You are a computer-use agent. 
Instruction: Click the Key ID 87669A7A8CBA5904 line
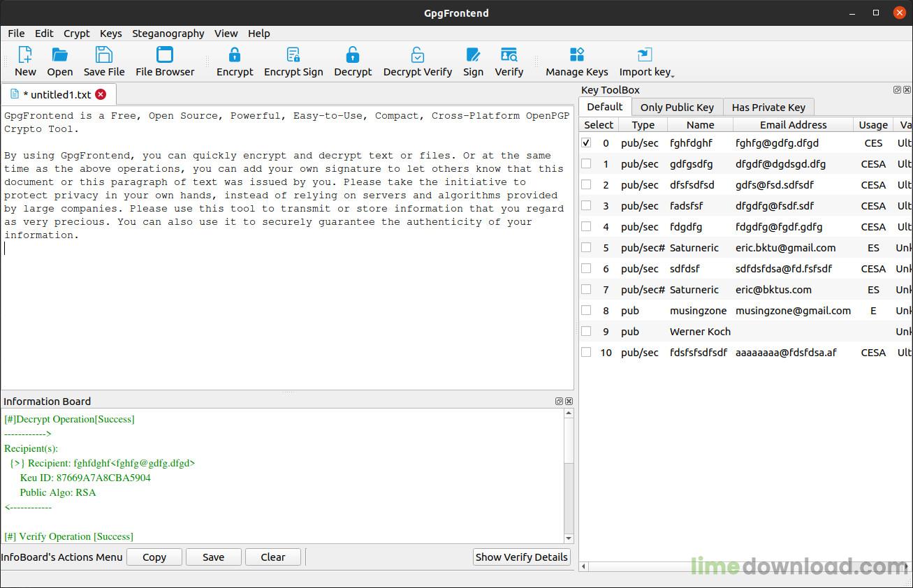[x=85, y=478]
